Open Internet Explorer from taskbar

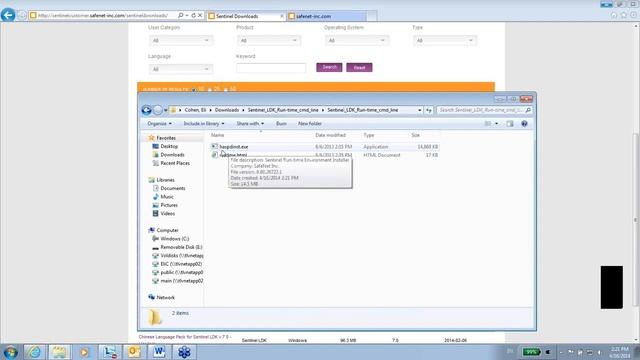[x=34, y=352]
